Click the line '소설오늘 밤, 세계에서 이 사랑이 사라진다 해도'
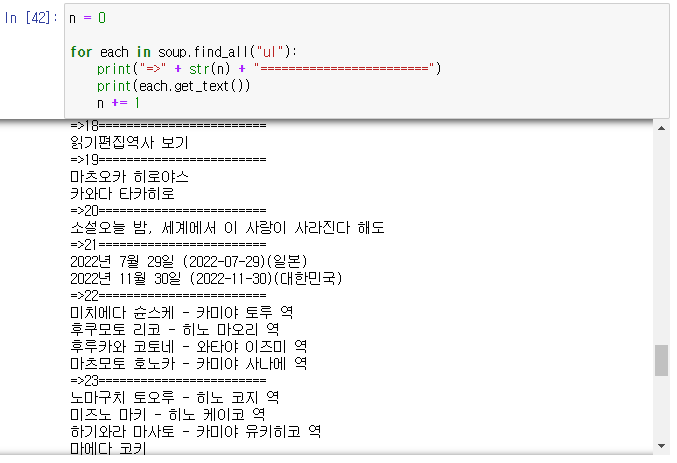The image size is (677, 463). [x=227, y=228]
